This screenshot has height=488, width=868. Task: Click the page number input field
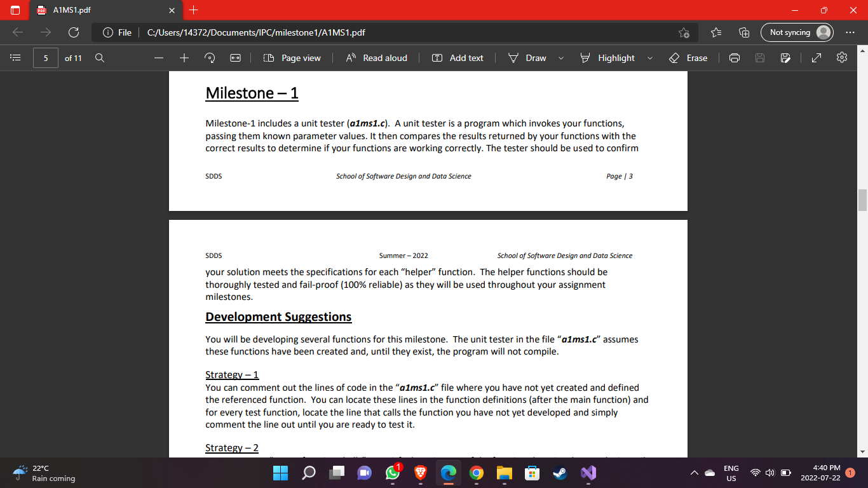45,58
